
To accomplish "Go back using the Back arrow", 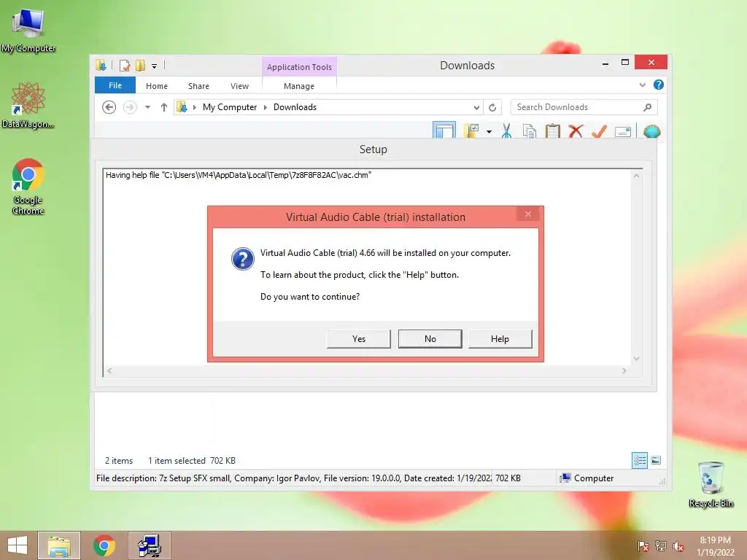I will 109,107.
